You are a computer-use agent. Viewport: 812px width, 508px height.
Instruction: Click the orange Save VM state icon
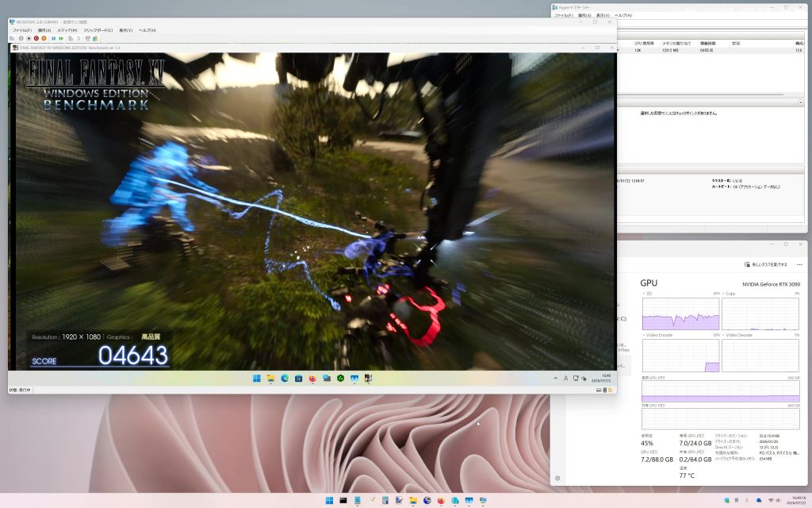click(44, 38)
